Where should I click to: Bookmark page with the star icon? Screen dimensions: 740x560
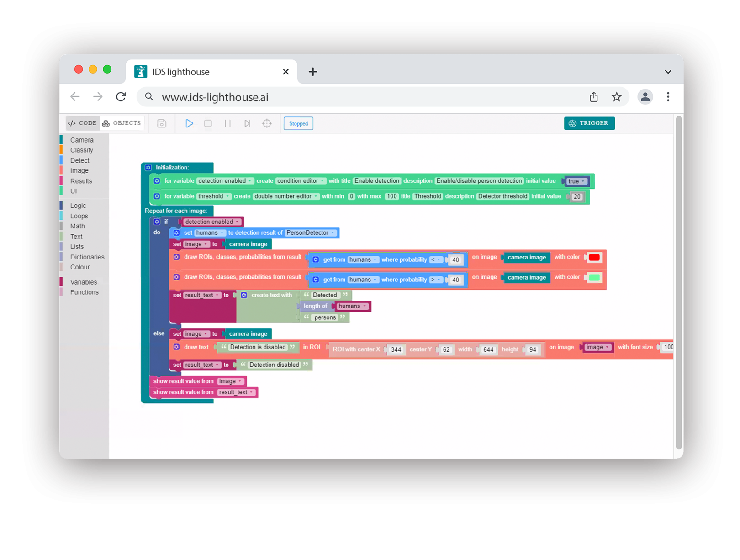coord(616,97)
